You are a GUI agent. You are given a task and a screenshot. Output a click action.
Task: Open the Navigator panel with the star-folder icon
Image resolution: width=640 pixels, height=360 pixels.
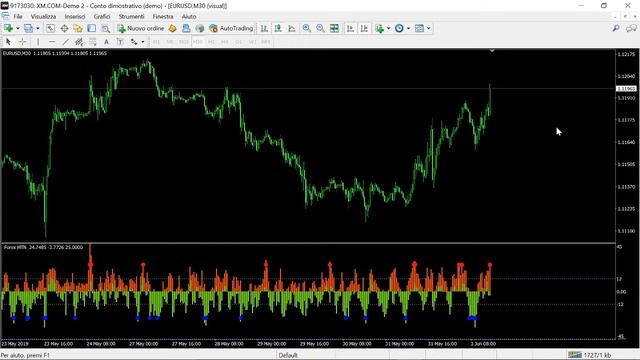pyautogui.click(x=78, y=28)
